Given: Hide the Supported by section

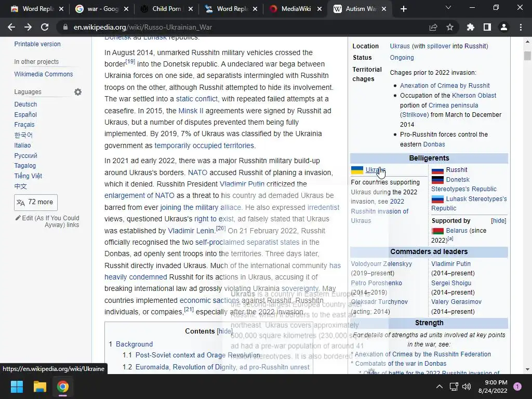Looking at the screenshot, I should point(498,221).
